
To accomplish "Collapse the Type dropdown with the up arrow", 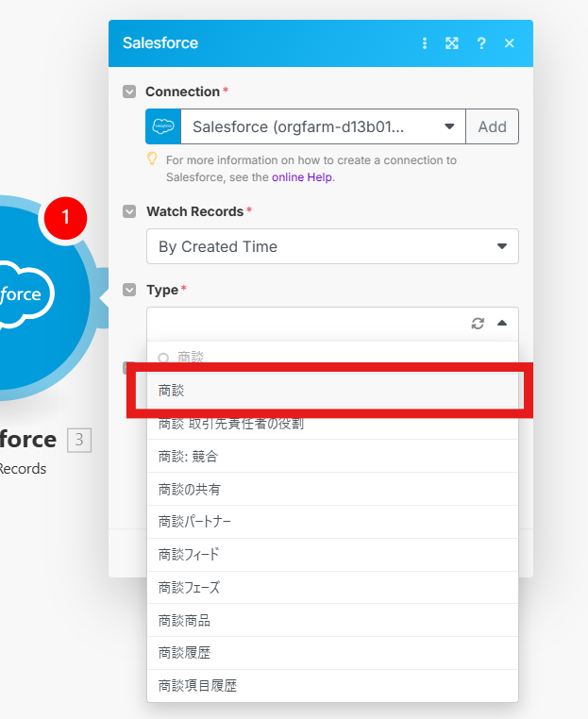I will [502, 324].
